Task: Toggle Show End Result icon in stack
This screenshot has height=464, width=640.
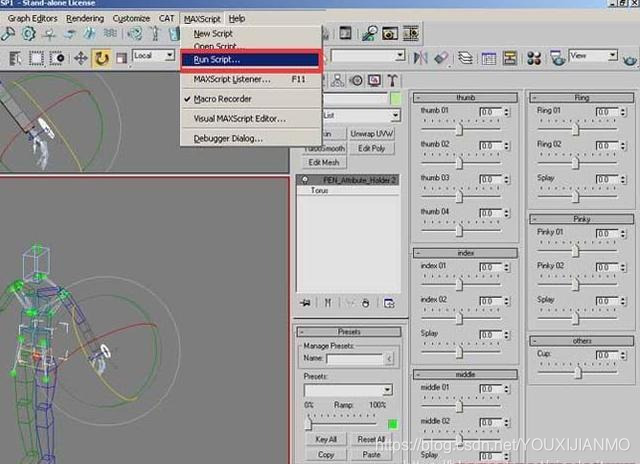Action: click(328, 303)
